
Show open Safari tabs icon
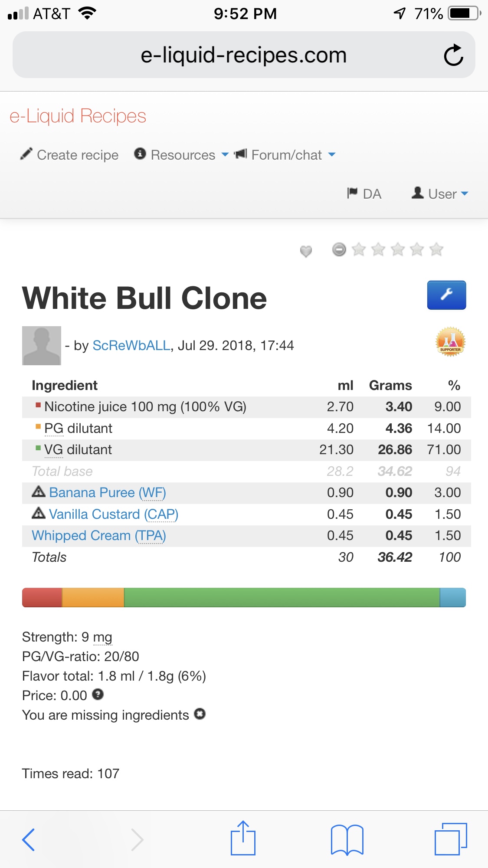point(450,839)
